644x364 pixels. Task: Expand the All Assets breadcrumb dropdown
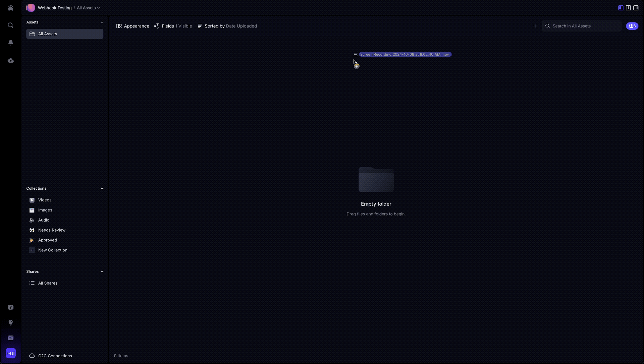pos(88,8)
